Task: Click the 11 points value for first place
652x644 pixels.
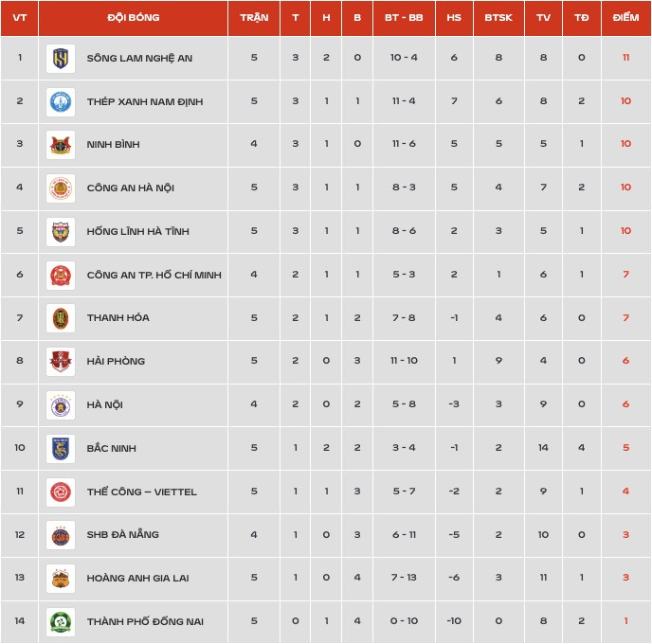Action: pyautogui.click(x=625, y=58)
